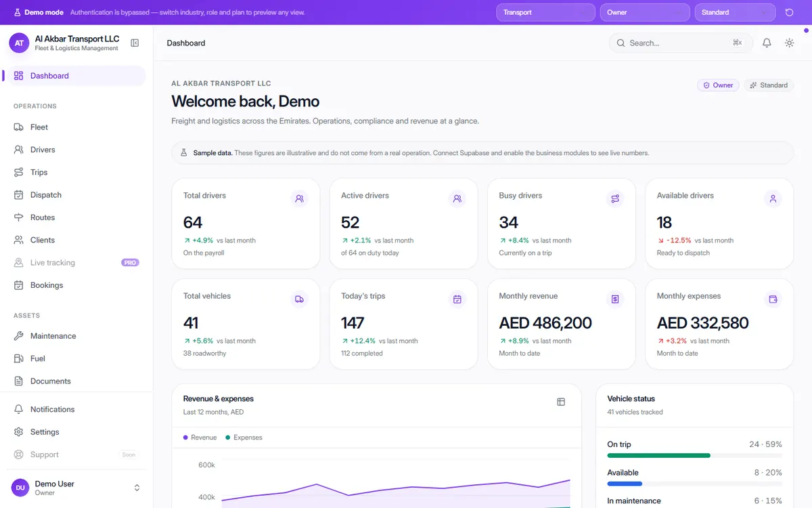Click the Total vehicles truck icon
The image size is (812, 508).
(299, 299)
